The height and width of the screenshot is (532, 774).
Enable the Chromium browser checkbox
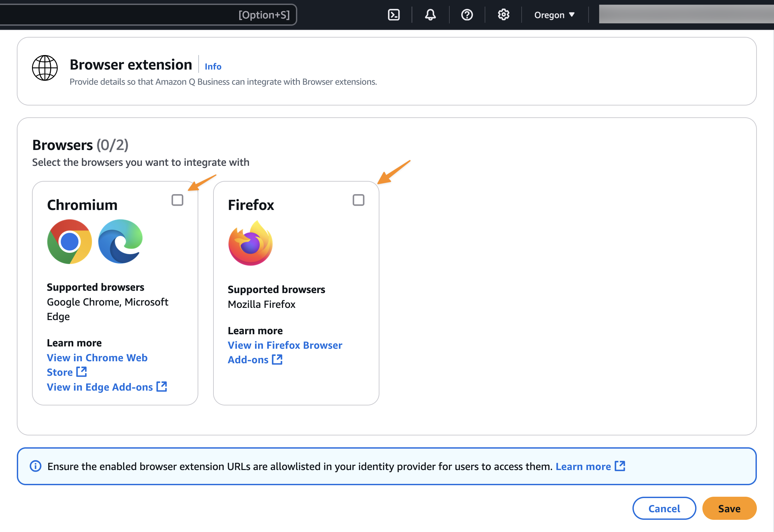(x=177, y=200)
